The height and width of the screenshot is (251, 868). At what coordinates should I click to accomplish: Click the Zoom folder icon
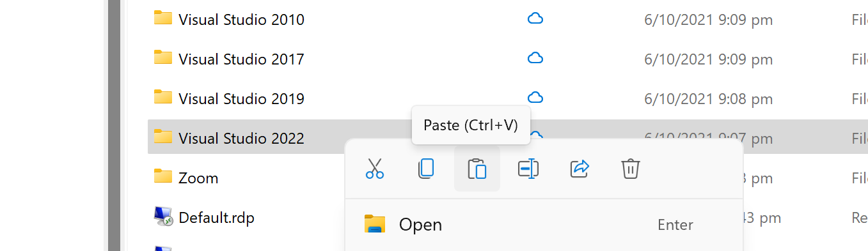point(164,176)
